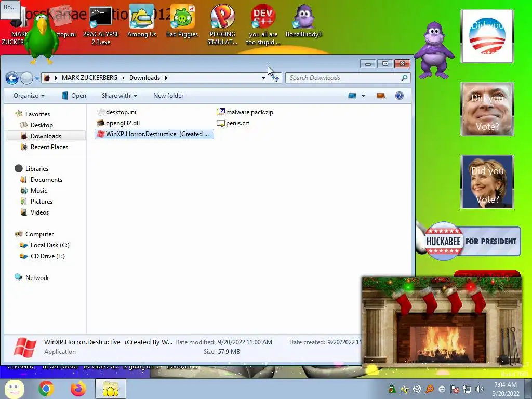Click the Explorer forward arrow button
The width and height of the screenshot is (532, 399).
point(26,78)
